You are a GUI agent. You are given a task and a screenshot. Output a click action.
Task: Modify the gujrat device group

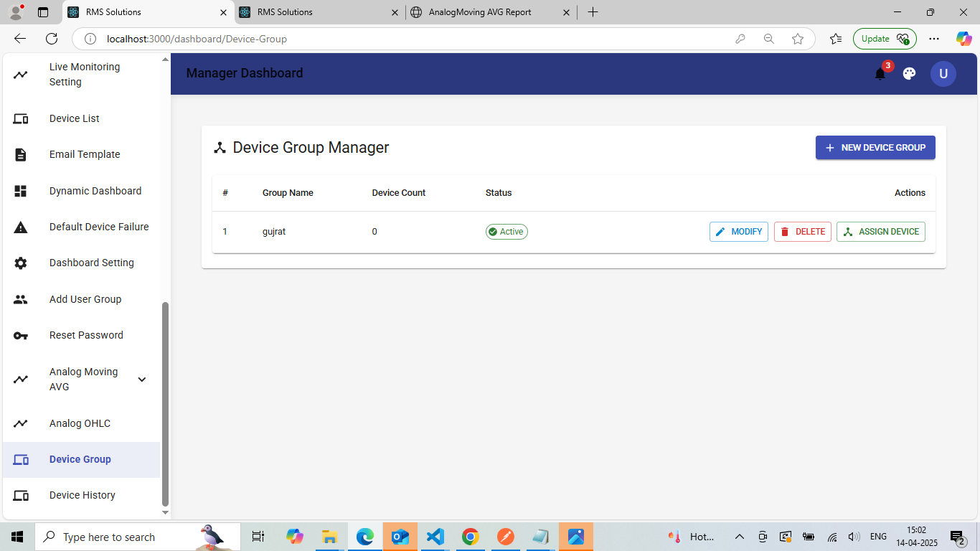coord(739,232)
